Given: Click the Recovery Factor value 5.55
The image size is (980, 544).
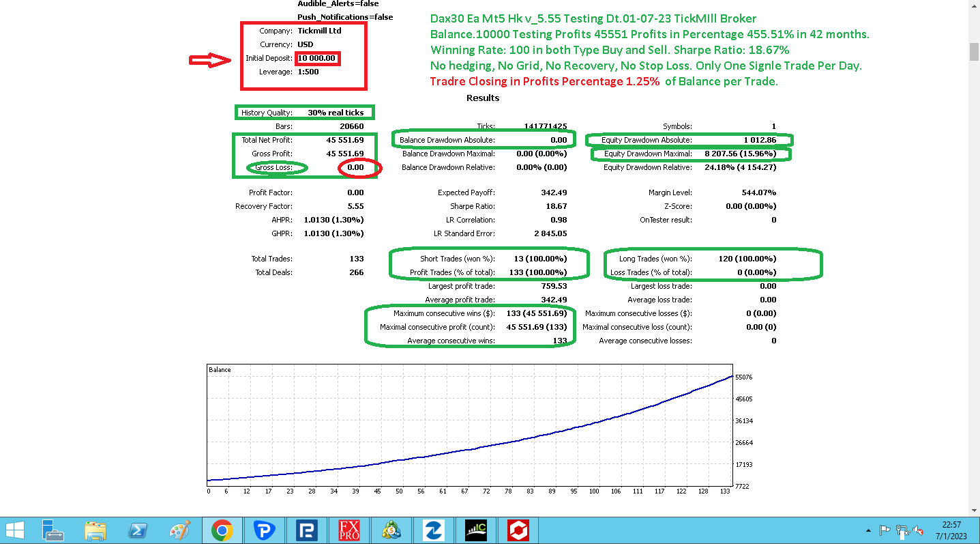Looking at the screenshot, I should pos(355,206).
